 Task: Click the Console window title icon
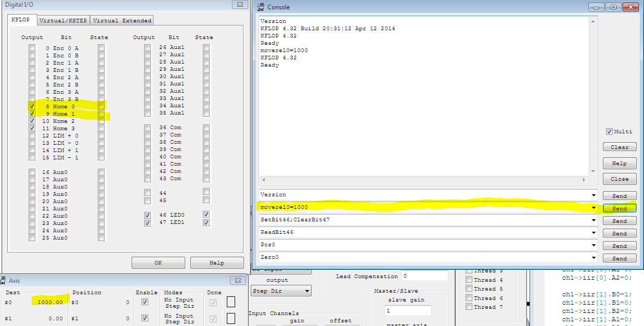coord(261,7)
